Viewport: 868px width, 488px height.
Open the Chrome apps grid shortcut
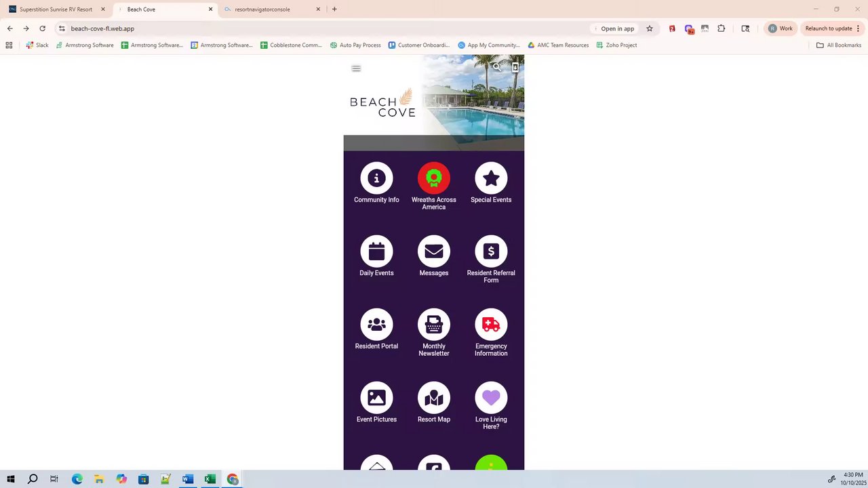[x=9, y=45]
